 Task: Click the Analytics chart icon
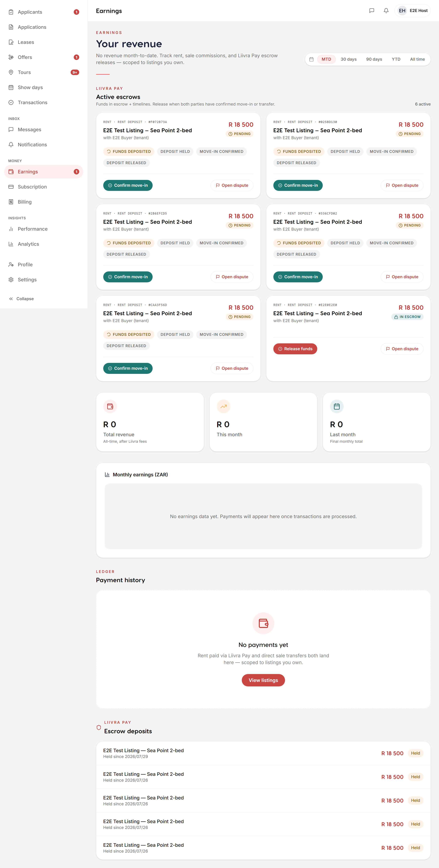(11, 244)
